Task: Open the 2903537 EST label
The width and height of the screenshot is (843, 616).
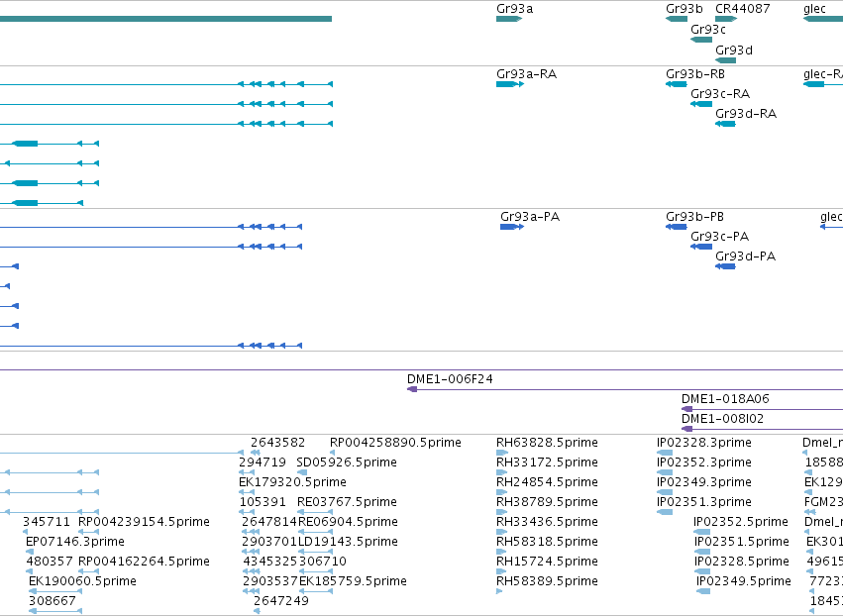Action: (x=269, y=581)
